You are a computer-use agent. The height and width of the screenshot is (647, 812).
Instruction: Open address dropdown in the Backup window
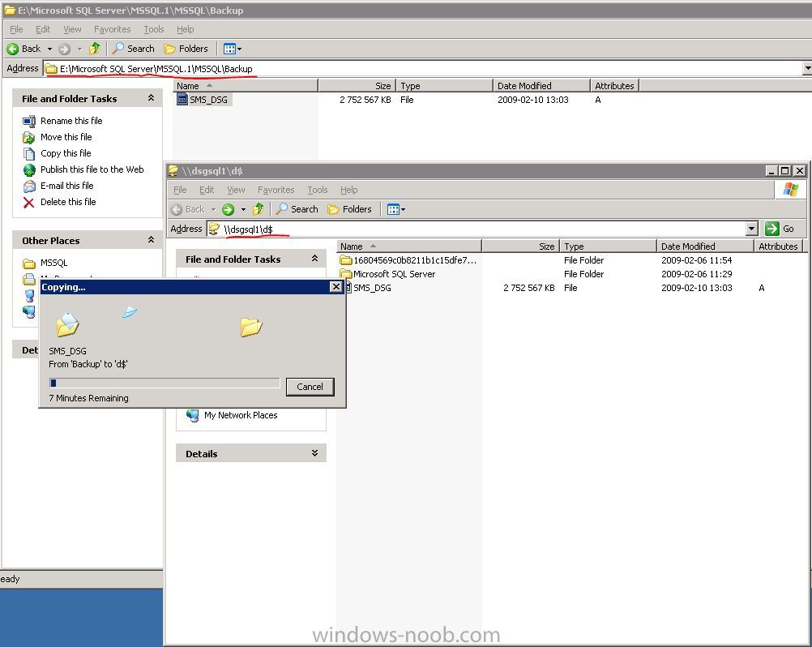pos(807,68)
